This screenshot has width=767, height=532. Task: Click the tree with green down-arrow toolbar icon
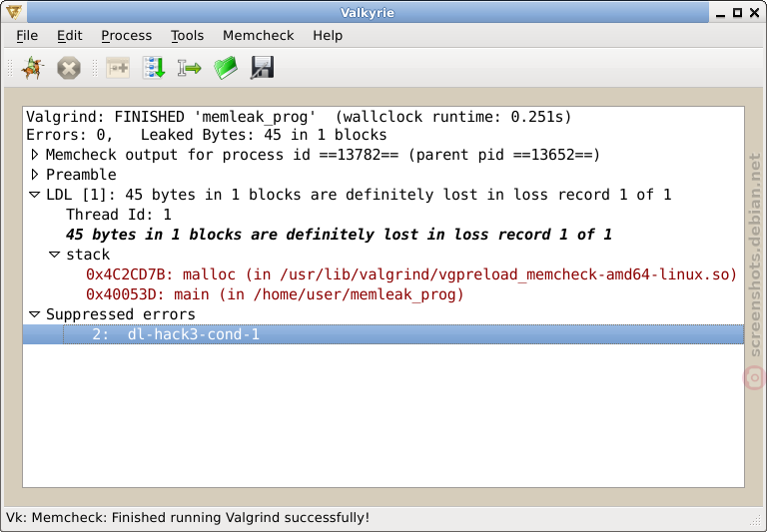[154, 68]
